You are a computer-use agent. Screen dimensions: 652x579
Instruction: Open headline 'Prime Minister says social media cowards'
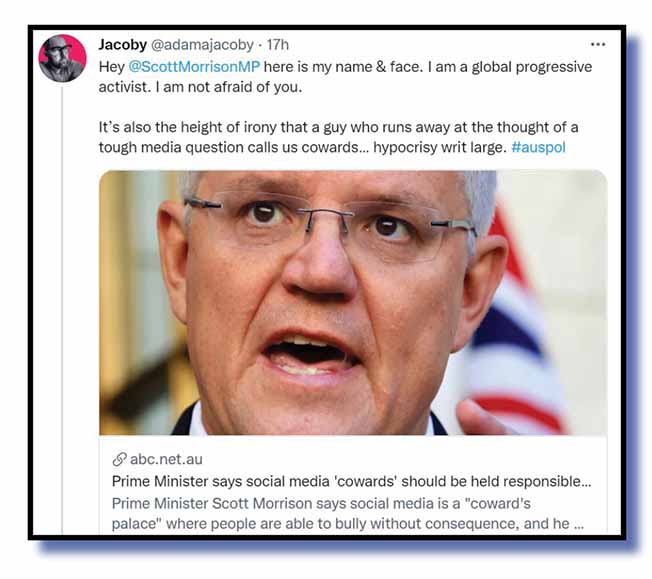[351, 481]
